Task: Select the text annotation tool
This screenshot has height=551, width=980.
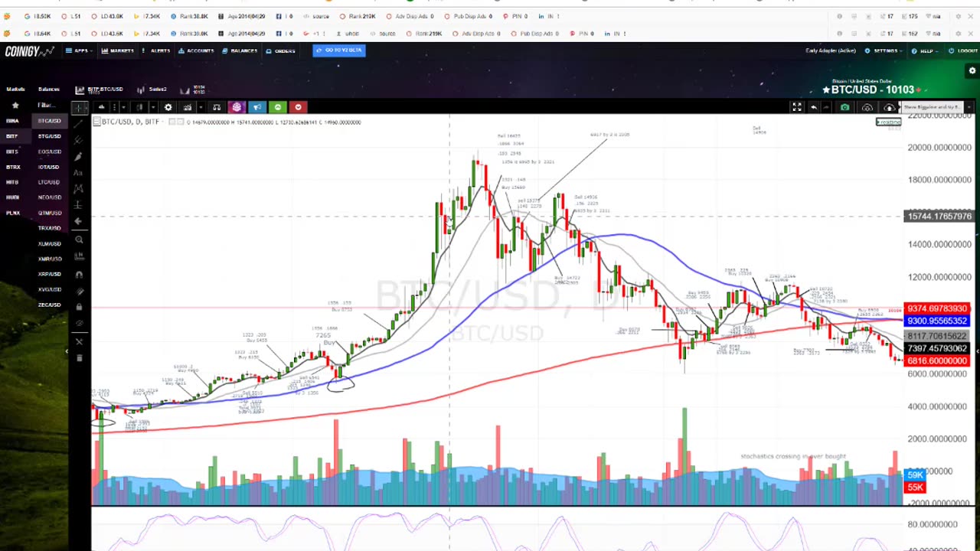Action: pyautogui.click(x=79, y=174)
